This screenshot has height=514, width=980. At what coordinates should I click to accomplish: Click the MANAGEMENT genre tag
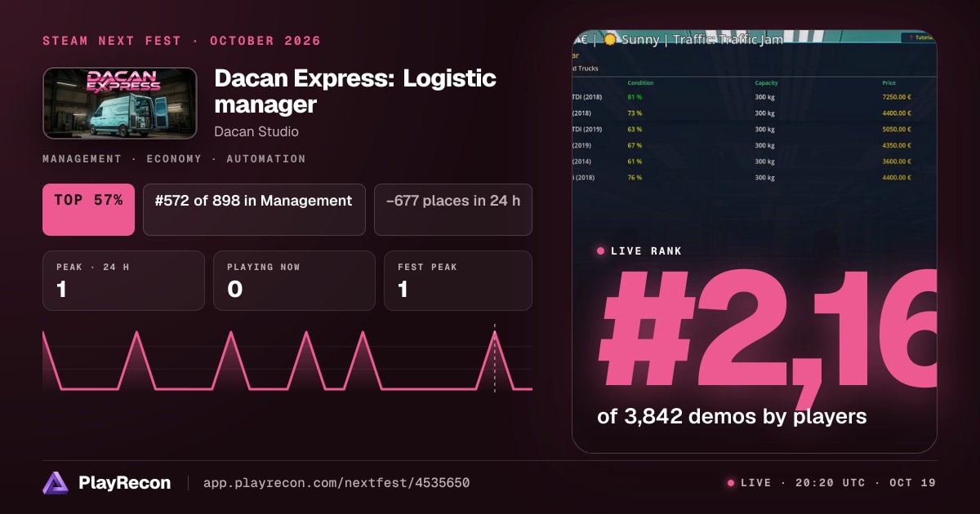coord(82,159)
